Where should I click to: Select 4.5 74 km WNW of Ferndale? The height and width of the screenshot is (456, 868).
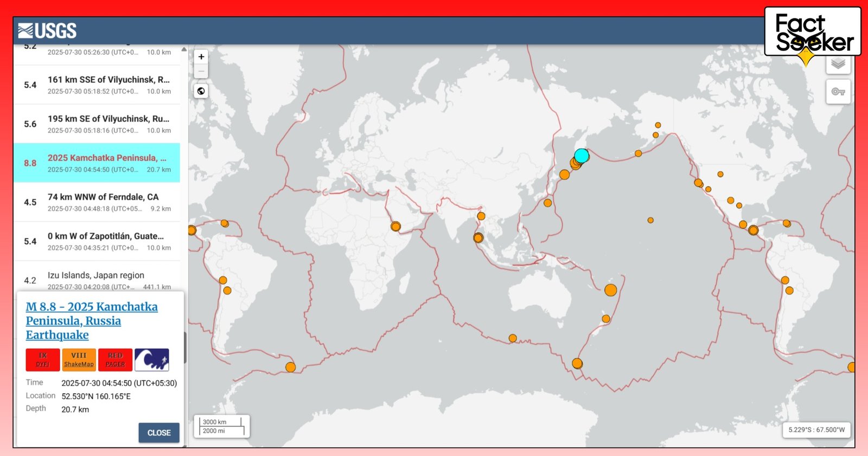97,202
